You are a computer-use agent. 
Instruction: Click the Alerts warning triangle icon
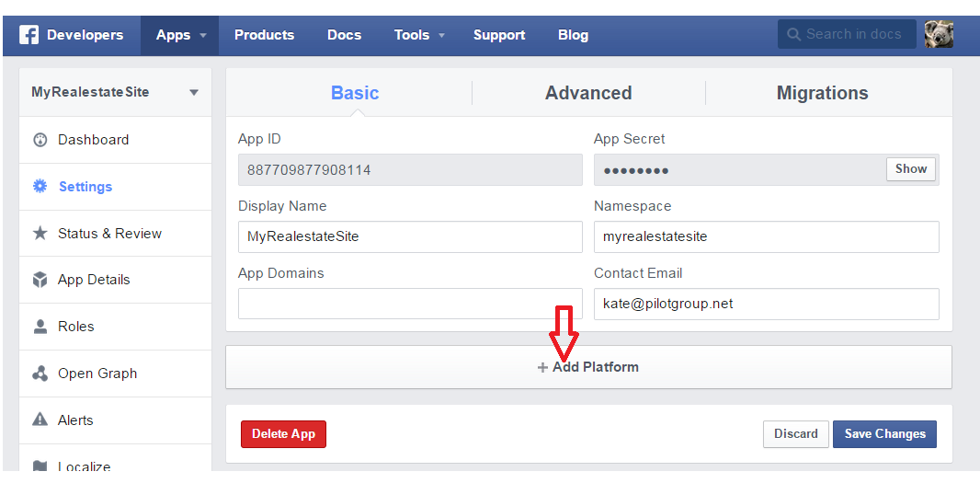click(x=40, y=420)
